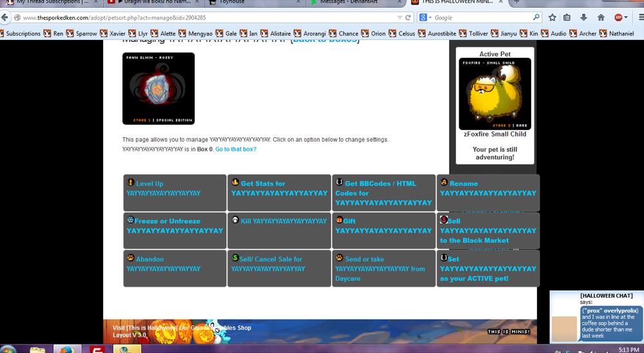
Task: Open the Adblock Plus dropdown arrow
Action: coord(626,17)
